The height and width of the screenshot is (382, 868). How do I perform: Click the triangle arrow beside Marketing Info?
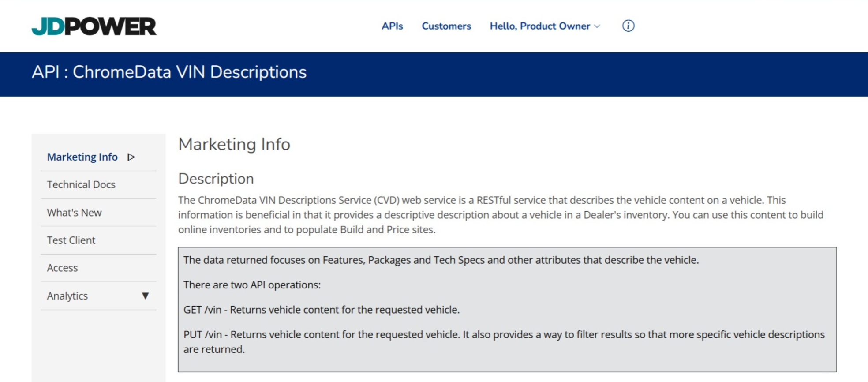pyautogui.click(x=131, y=157)
